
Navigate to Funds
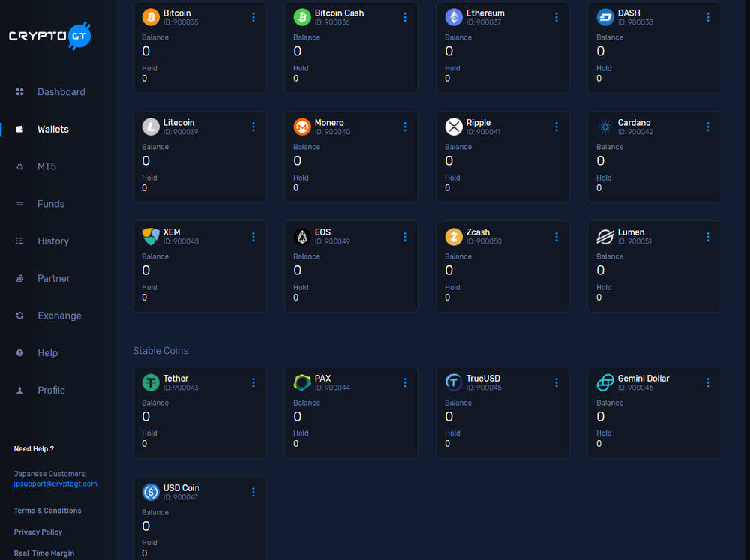[51, 204]
